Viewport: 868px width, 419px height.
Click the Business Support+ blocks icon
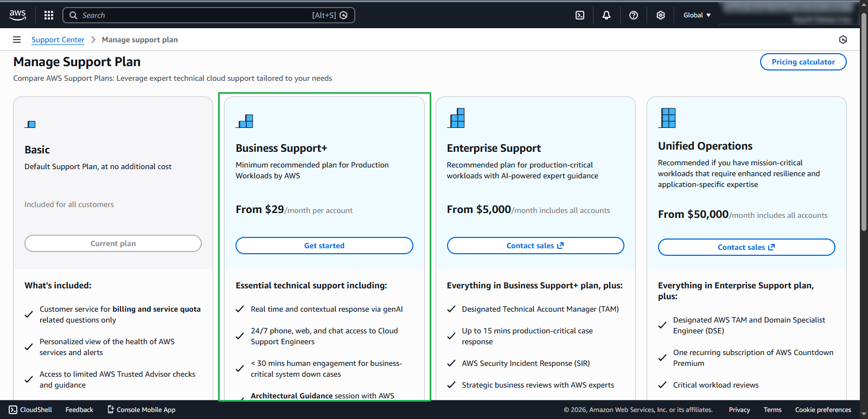(x=245, y=121)
